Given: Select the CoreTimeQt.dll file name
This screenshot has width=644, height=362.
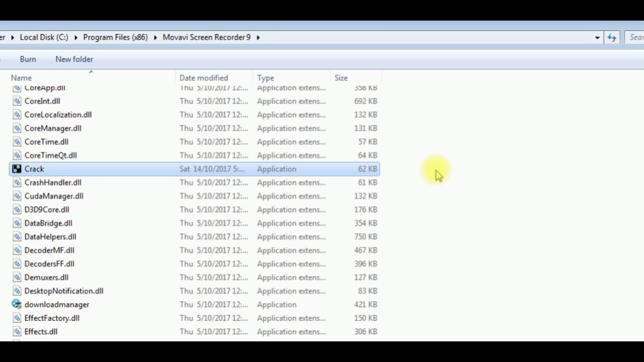Looking at the screenshot, I should pyautogui.click(x=50, y=155).
